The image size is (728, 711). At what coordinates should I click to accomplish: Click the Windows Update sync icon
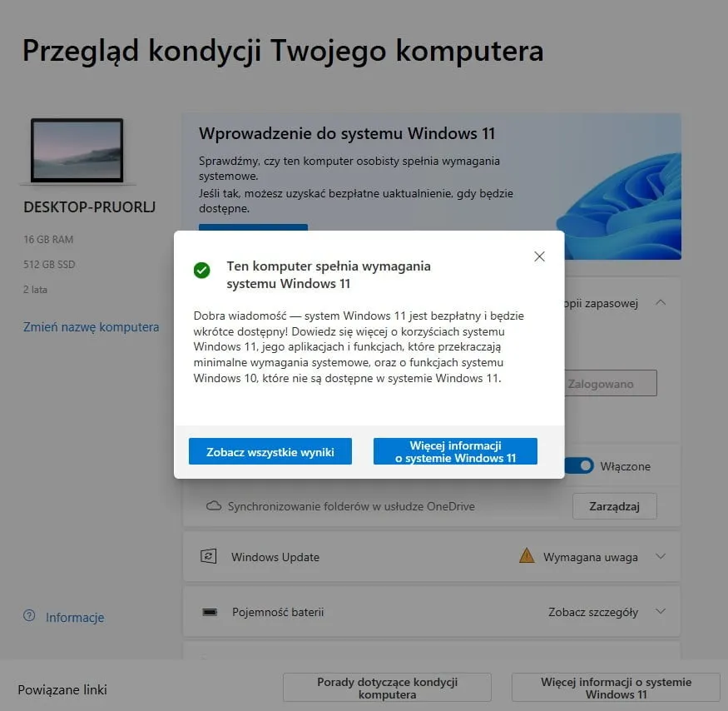[209, 556]
